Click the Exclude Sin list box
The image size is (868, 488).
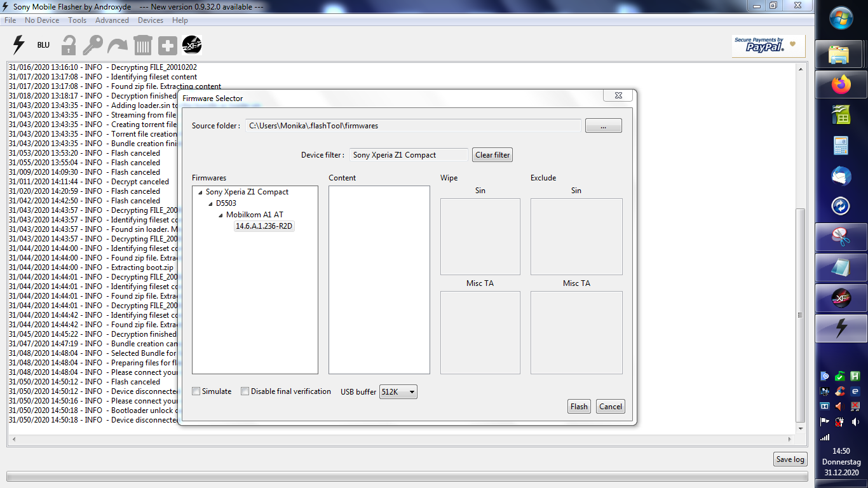[x=576, y=236]
